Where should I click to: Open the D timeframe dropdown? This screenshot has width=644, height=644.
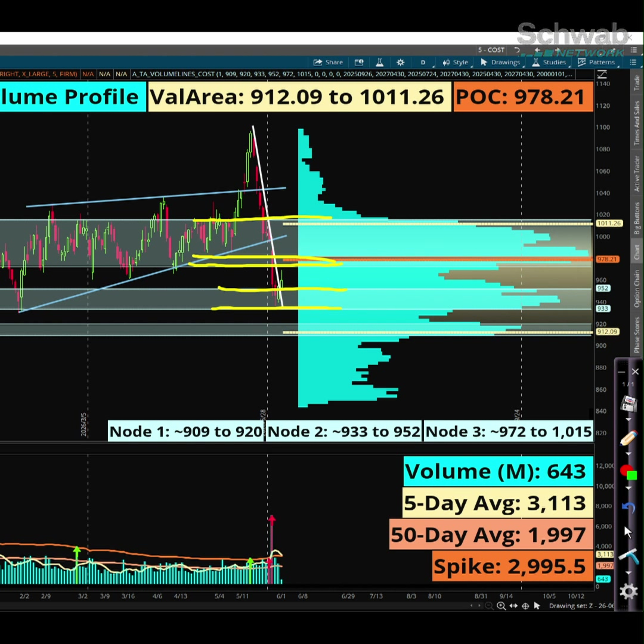click(x=424, y=62)
